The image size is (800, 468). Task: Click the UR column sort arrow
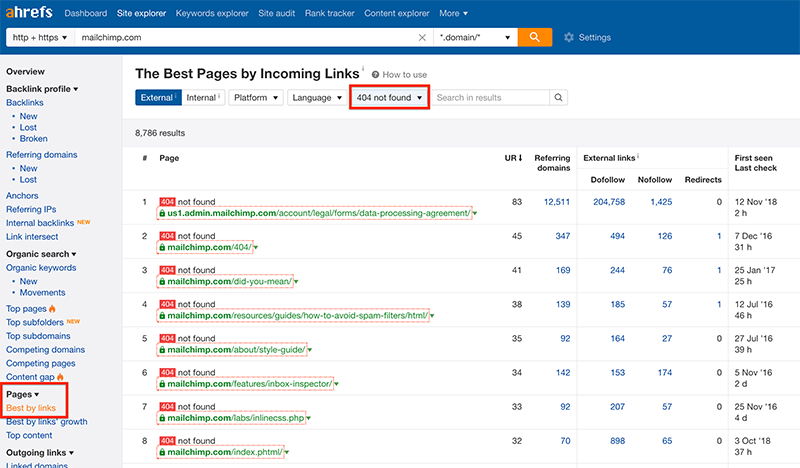coord(520,158)
